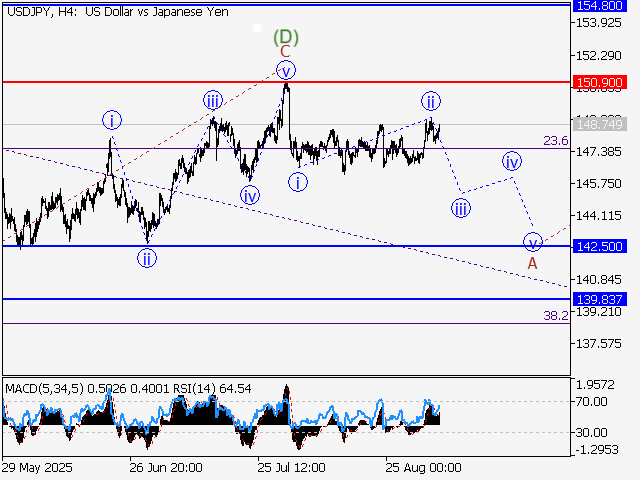Select the red C wave label
The image size is (640, 480).
[x=285, y=52]
